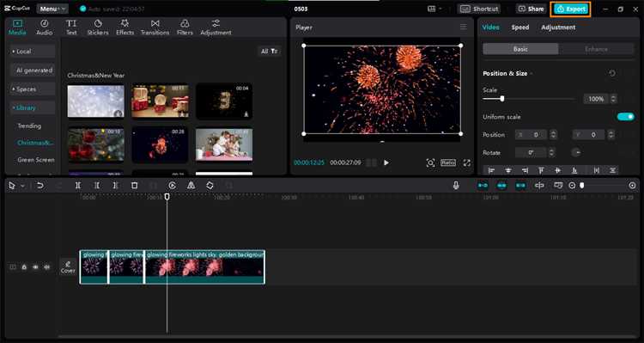Click the Export button
The image size is (644, 343).
click(570, 9)
